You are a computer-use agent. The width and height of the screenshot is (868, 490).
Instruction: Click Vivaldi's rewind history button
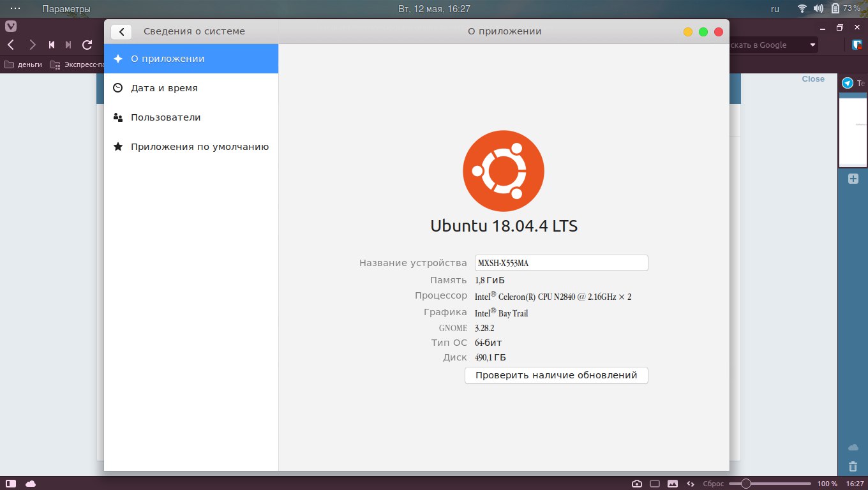click(52, 45)
